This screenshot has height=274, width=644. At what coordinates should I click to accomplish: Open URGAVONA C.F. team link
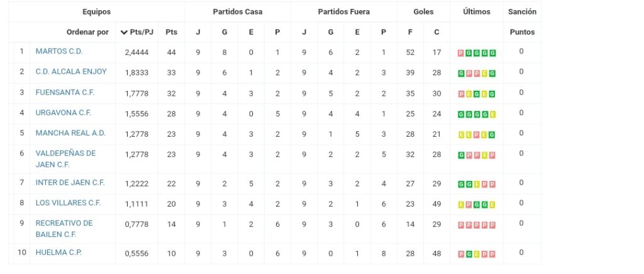click(x=64, y=113)
